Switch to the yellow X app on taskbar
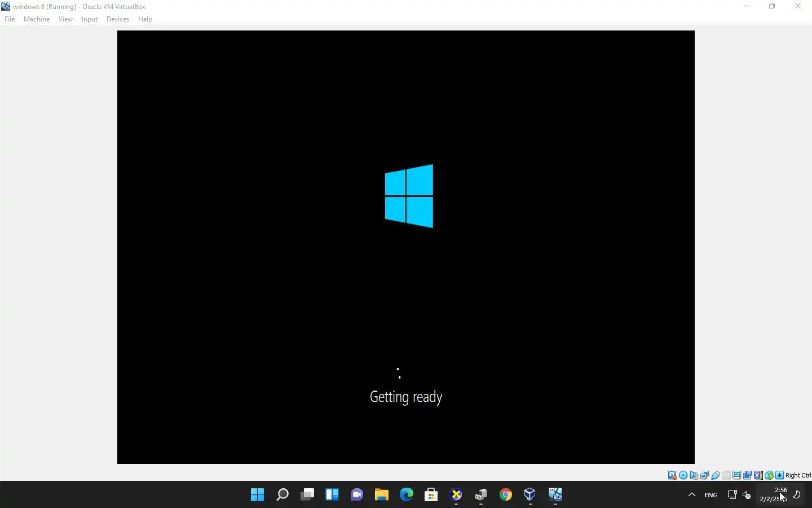 click(x=456, y=495)
